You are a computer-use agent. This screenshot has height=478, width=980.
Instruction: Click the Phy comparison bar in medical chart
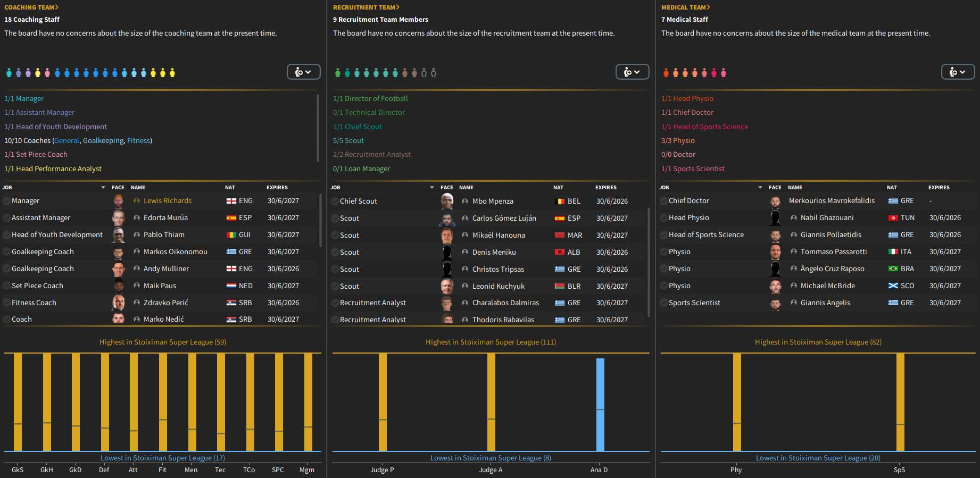[737, 402]
